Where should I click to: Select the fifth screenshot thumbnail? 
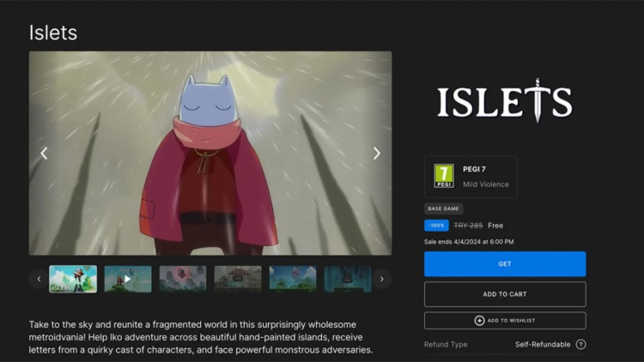pos(293,279)
